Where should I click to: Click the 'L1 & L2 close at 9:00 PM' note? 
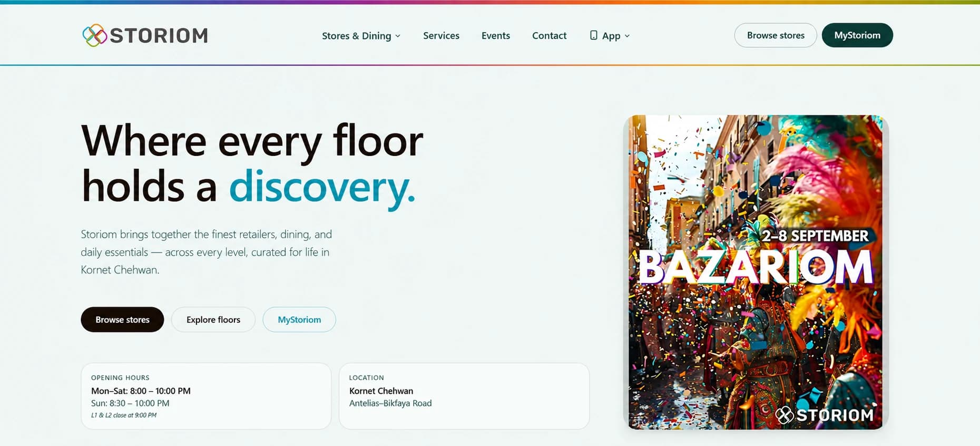coord(124,415)
